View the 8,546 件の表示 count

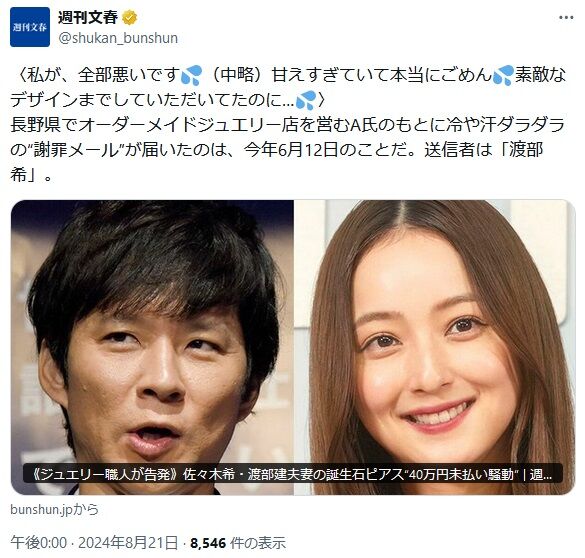click(238, 543)
